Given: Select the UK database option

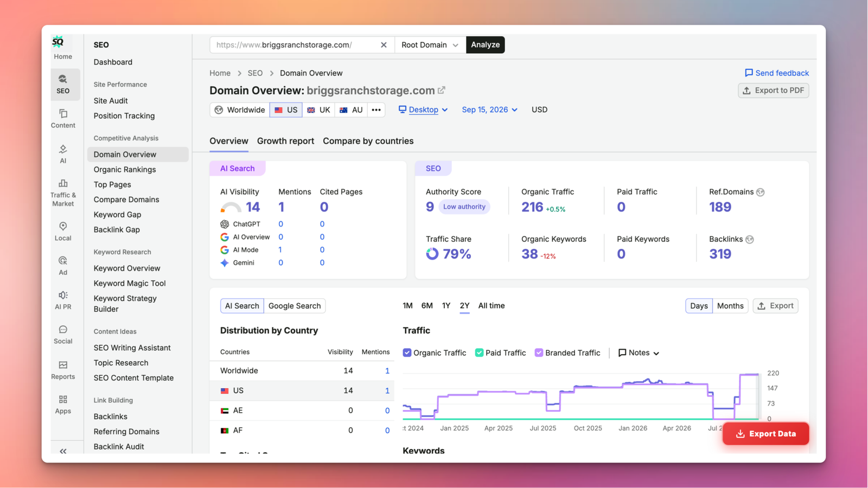Looking at the screenshot, I should click(318, 110).
